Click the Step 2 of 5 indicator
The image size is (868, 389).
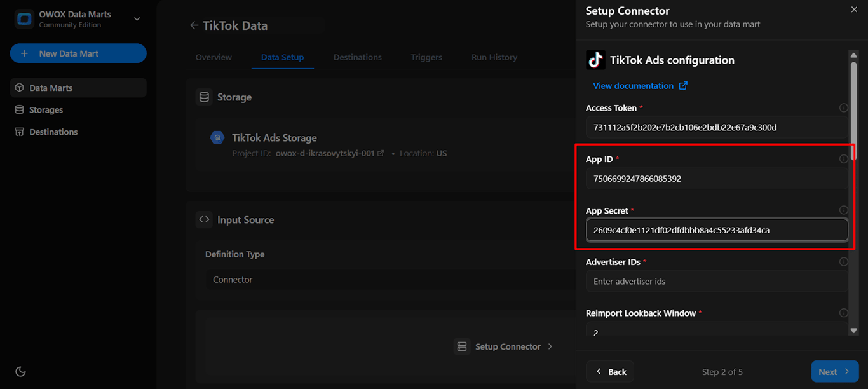(x=722, y=372)
